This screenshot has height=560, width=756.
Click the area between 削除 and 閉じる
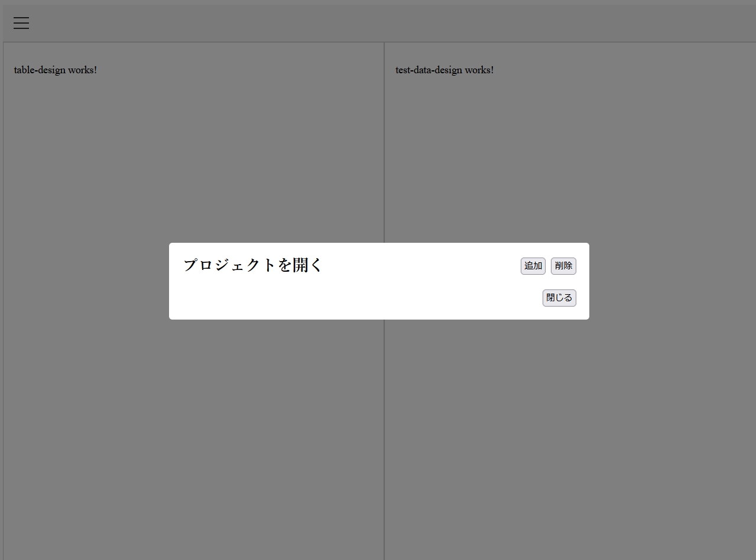point(562,282)
